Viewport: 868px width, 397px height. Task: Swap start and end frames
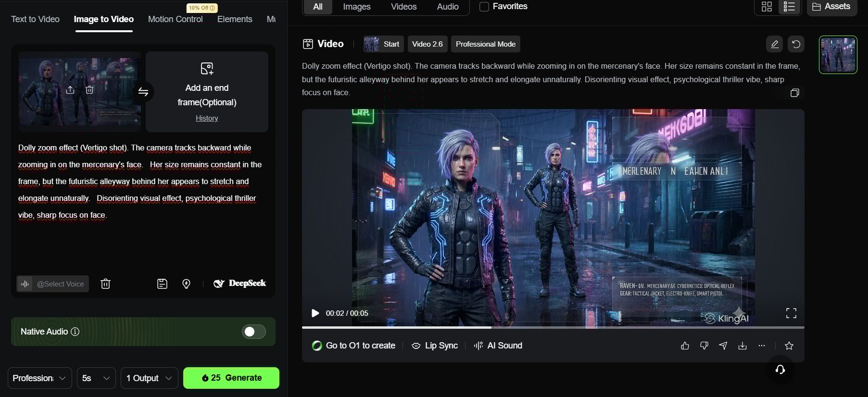[143, 92]
